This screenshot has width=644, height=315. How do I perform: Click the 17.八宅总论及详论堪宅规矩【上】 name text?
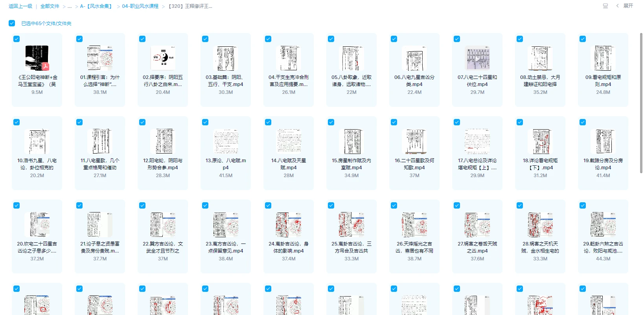coord(477,164)
